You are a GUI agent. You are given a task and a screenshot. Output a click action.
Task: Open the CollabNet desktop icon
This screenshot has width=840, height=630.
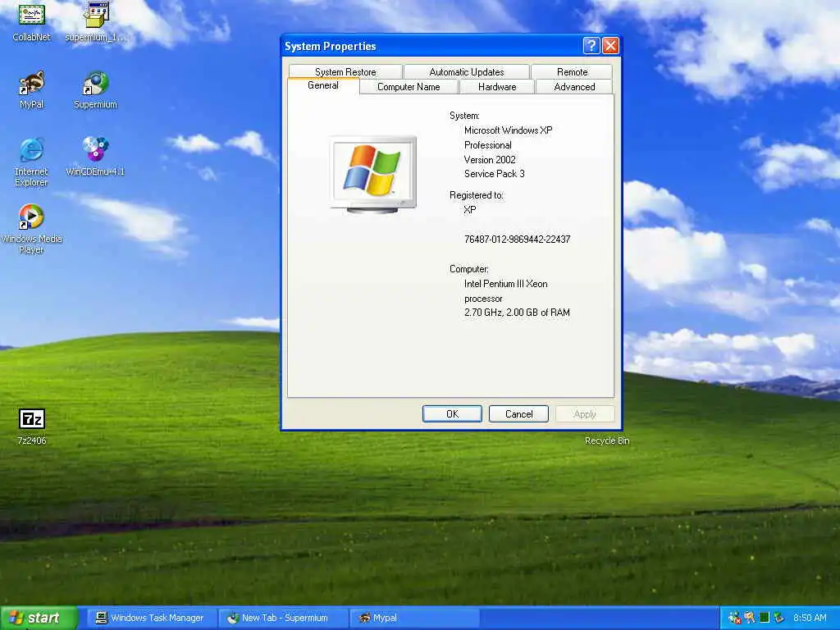(32, 21)
